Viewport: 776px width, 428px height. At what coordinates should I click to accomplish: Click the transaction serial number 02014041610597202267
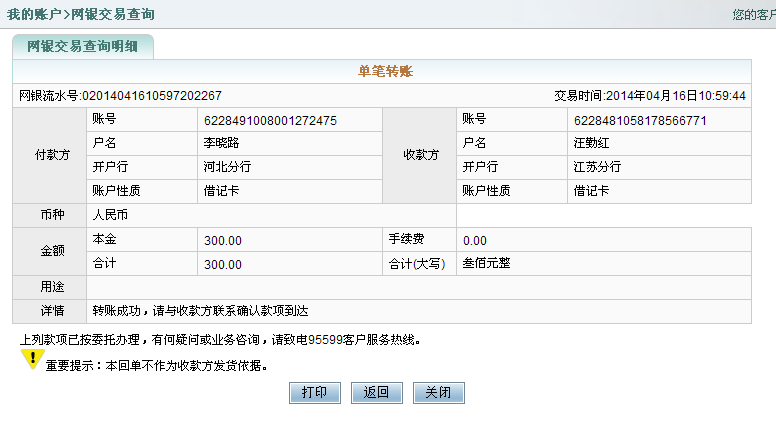(150, 95)
